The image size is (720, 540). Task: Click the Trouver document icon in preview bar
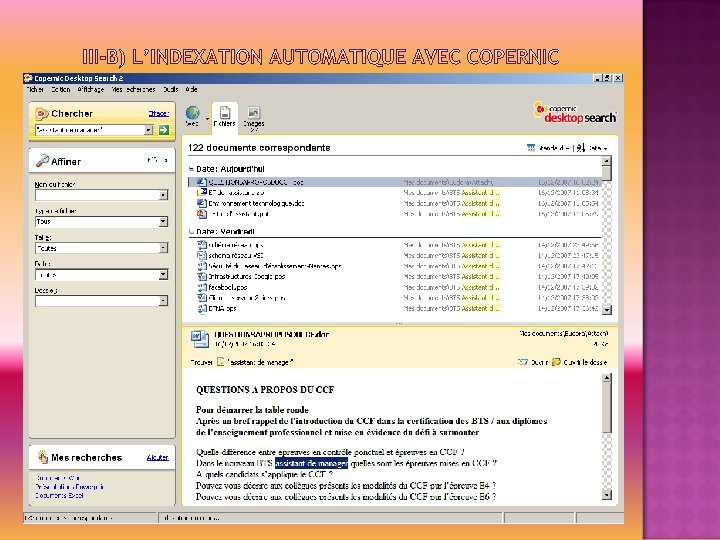pos(220,362)
